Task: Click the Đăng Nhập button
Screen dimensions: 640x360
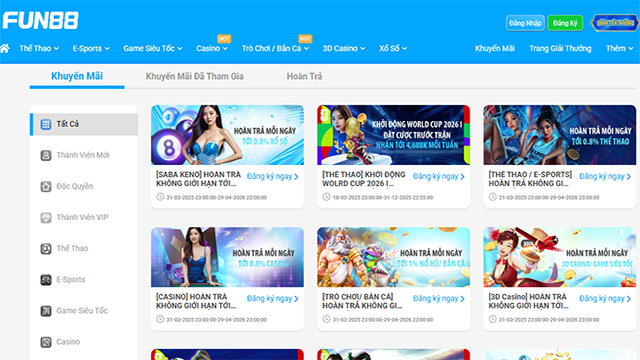Action: point(525,23)
